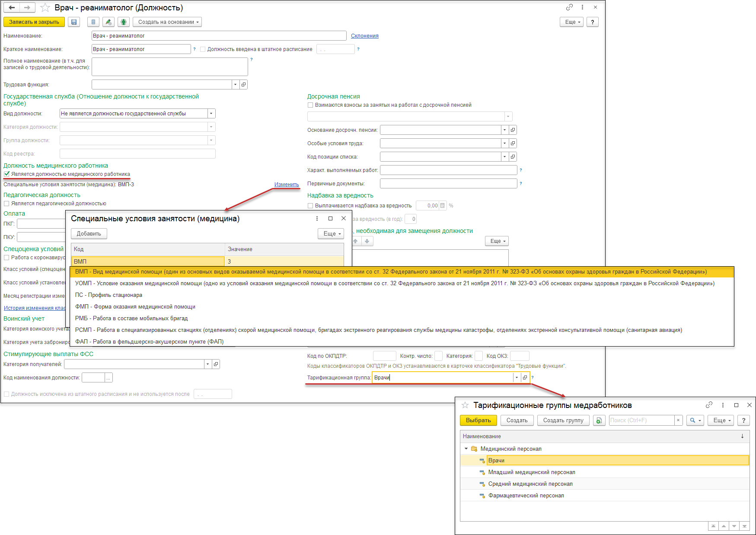Select ФАП - Работа в фельдшерско-акушерском пункте

[x=402, y=342]
